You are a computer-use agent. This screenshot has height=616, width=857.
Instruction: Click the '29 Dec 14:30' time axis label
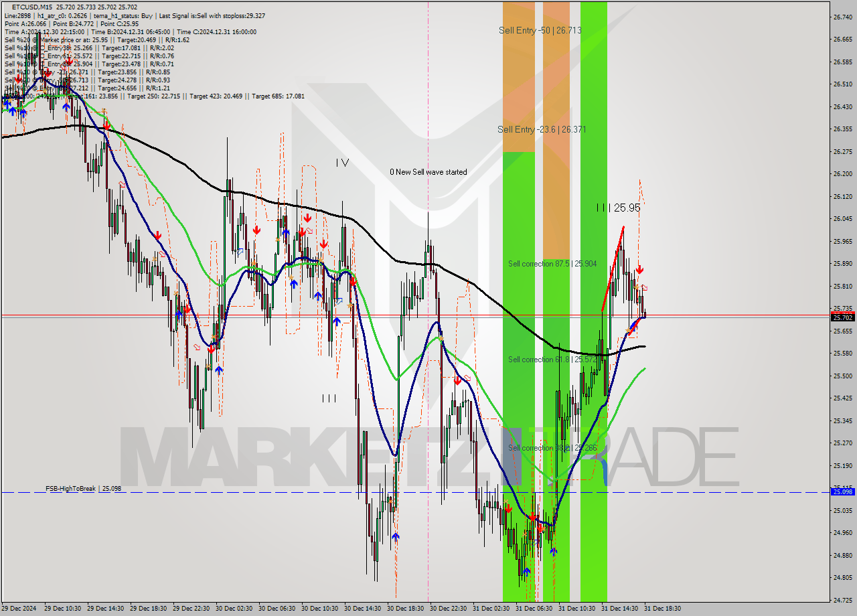(x=105, y=609)
